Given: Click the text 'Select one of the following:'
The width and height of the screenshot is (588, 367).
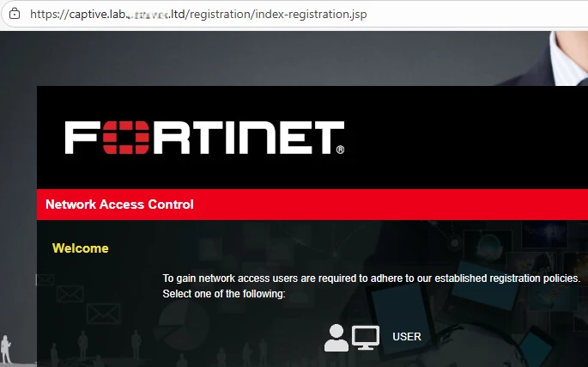Looking at the screenshot, I should click(224, 294).
